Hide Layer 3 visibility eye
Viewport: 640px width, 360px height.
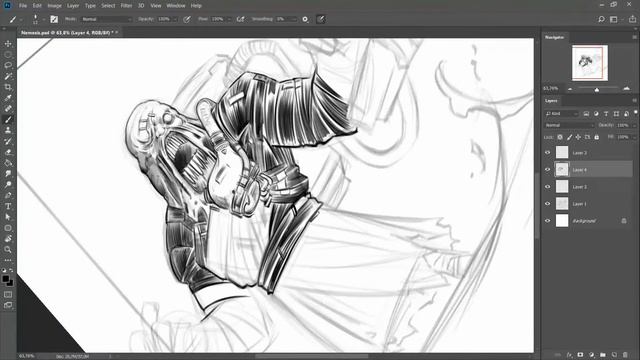pos(548,187)
